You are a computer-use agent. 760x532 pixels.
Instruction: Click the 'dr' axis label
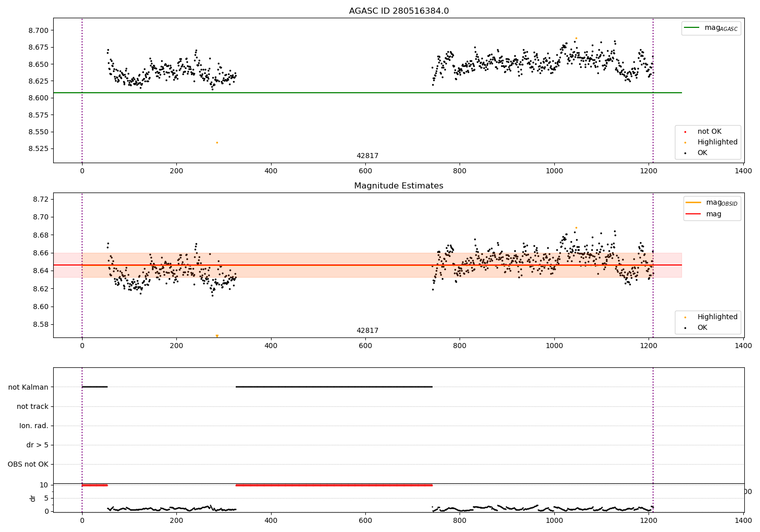tap(33, 498)
